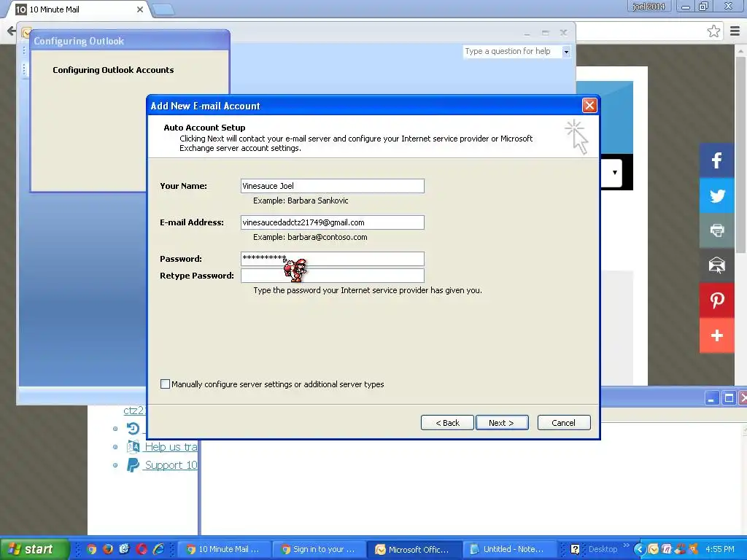Viewport: 747px width, 560px height.
Task: Click the help question mark icon in the taskbar
Action: pyautogui.click(x=575, y=549)
